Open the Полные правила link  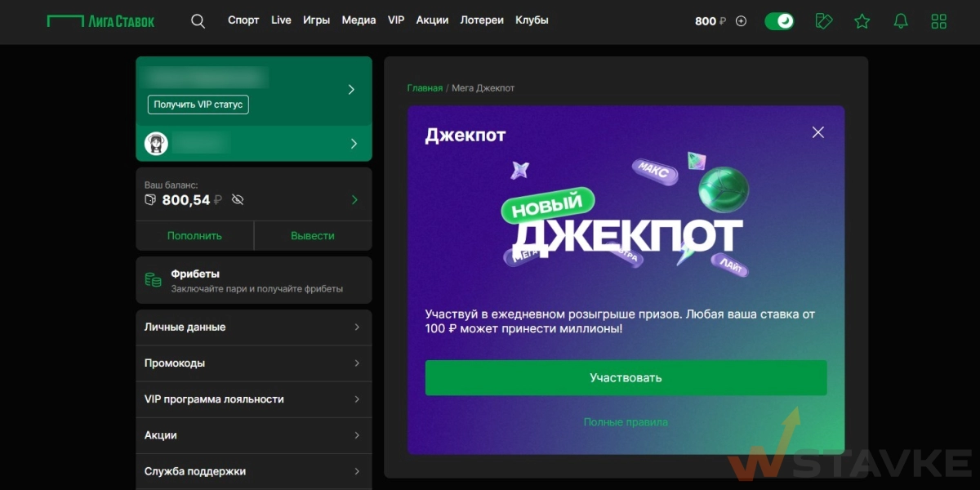(626, 422)
